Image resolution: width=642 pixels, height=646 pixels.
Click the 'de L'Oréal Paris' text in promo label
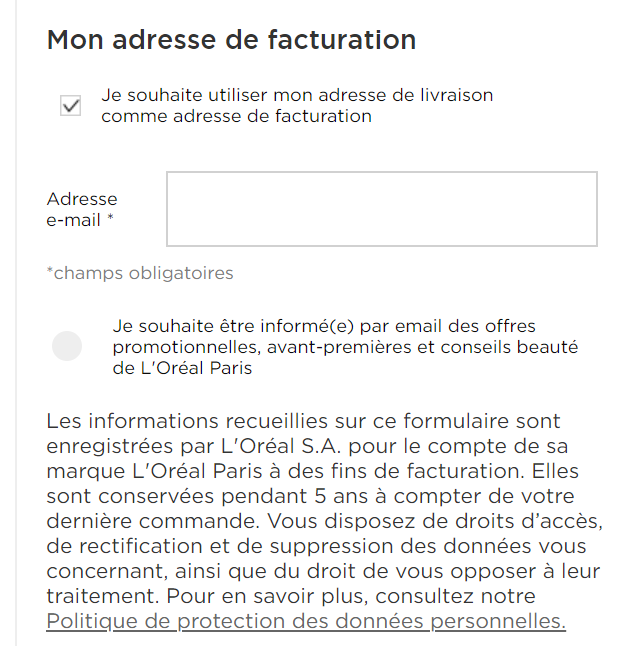tap(182, 368)
